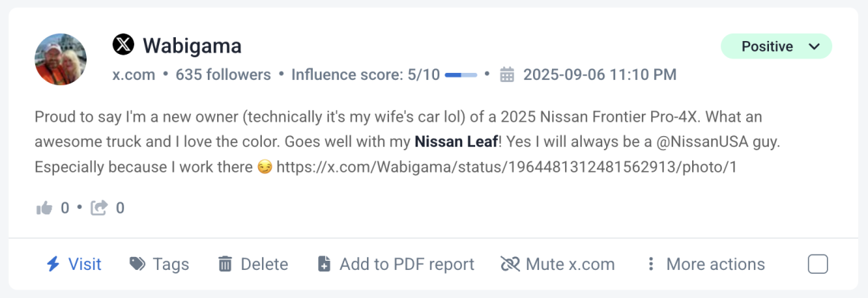
Task: Open the Wabigama author name link
Action: click(x=192, y=46)
